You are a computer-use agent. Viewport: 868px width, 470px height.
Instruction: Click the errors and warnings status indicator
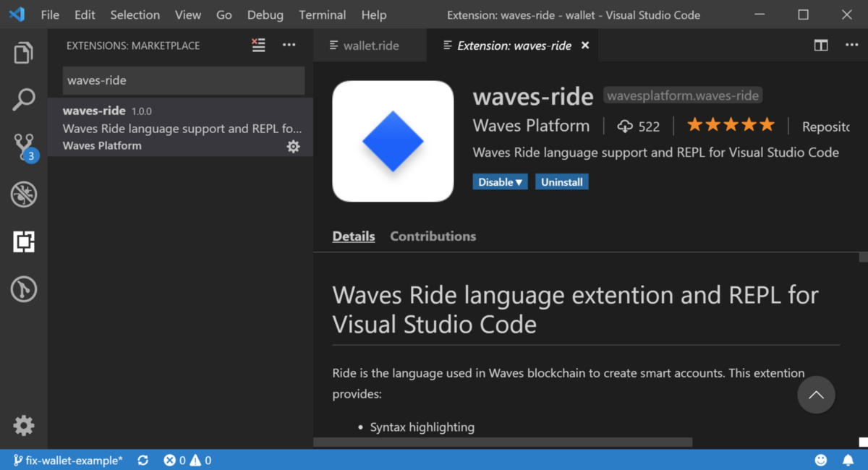pos(187,460)
